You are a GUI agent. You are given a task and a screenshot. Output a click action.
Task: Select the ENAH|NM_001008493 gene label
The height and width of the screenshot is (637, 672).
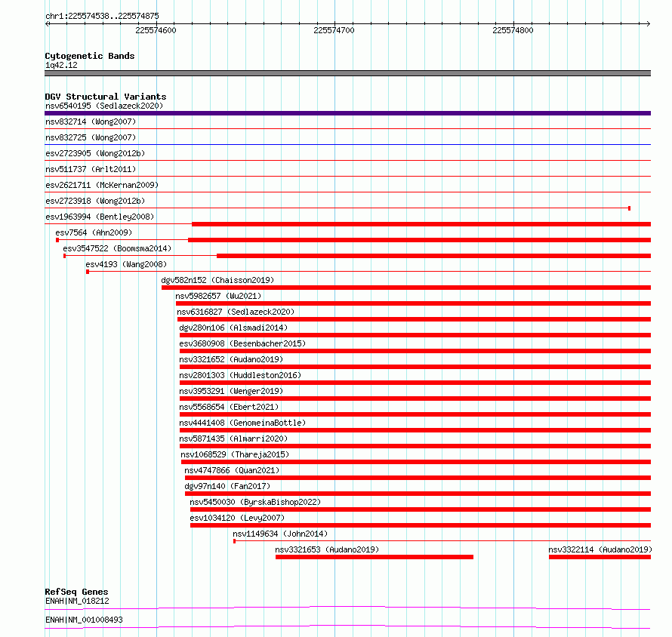(84, 620)
